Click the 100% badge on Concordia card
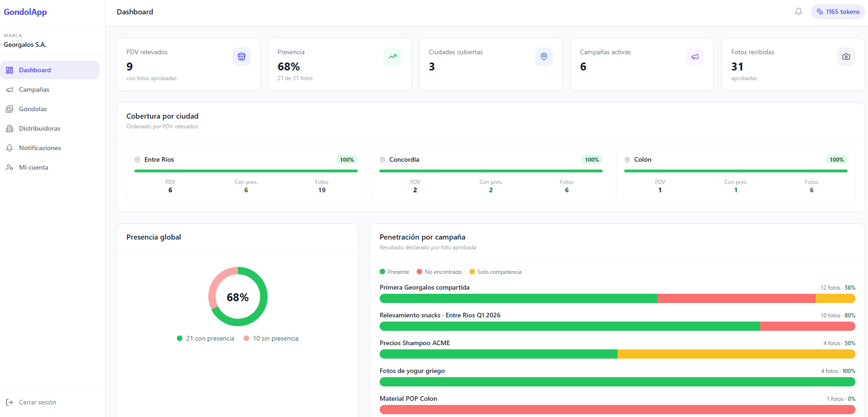 [x=592, y=159]
